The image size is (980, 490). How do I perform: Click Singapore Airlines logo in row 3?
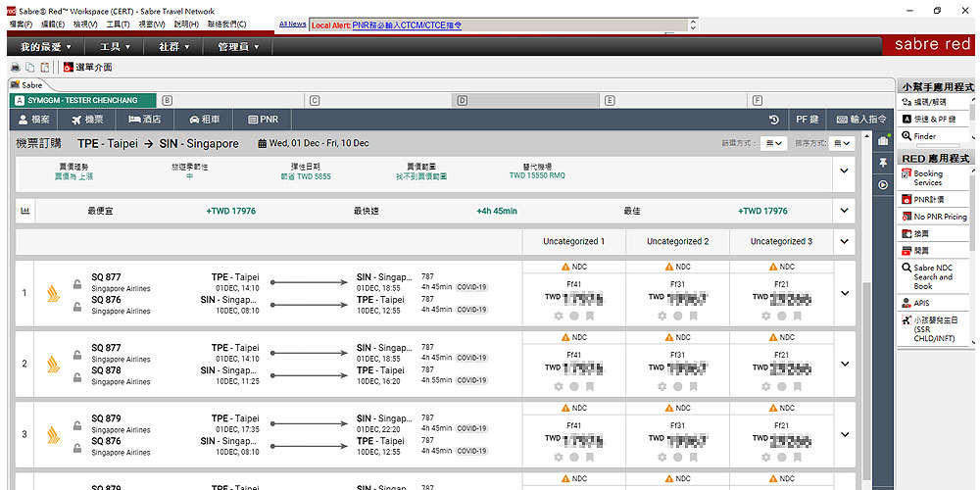click(x=53, y=434)
